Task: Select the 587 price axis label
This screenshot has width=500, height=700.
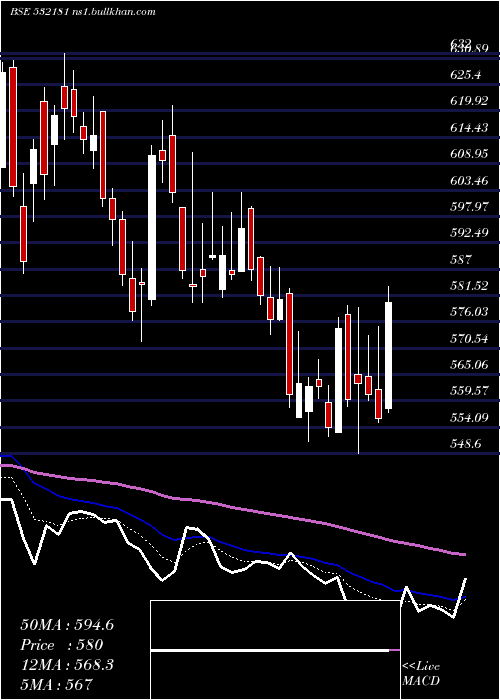Action: [x=461, y=259]
